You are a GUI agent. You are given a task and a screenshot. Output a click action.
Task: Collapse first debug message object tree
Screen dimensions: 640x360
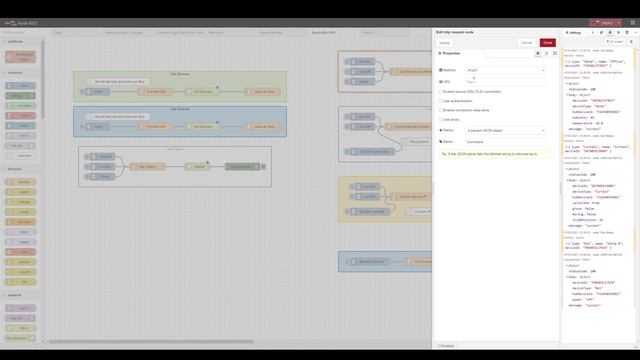click(567, 83)
